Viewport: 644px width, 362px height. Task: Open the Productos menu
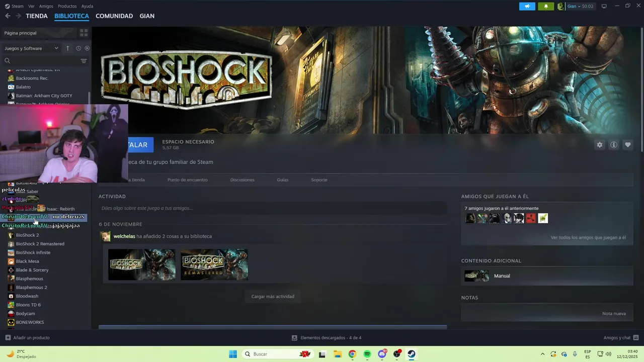click(67, 6)
